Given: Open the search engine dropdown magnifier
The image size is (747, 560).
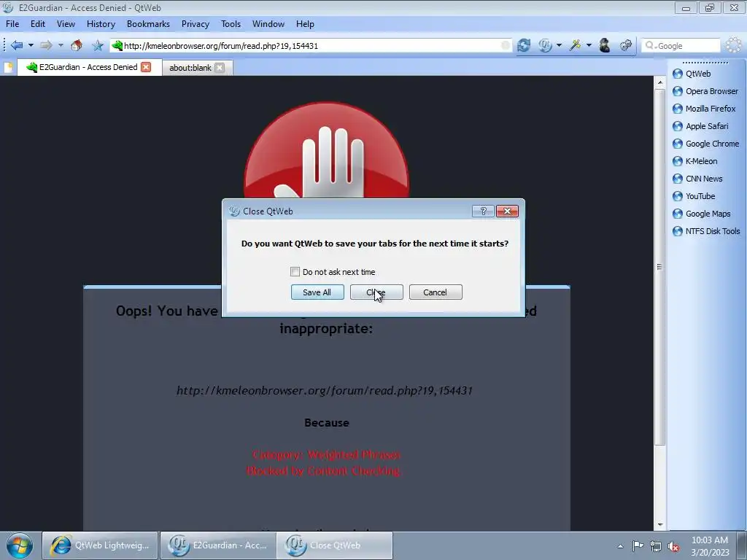Looking at the screenshot, I should pyautogui.click(x=650, y=46).
